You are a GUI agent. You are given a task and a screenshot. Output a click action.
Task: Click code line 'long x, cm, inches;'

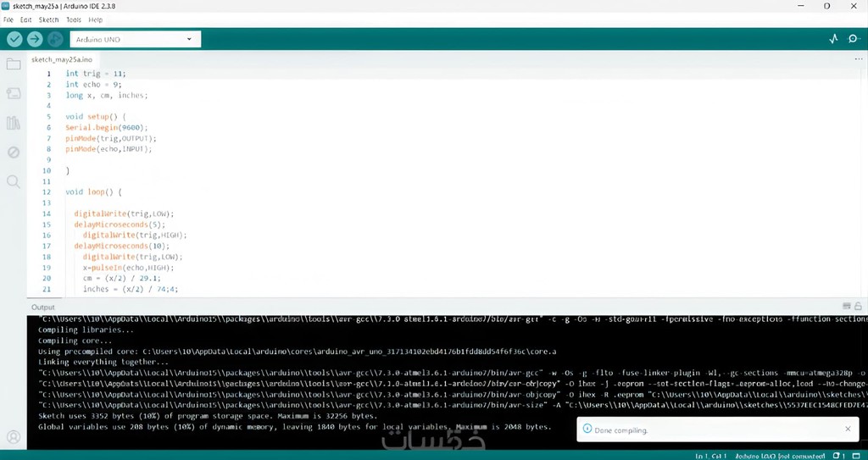pos(107,95)
